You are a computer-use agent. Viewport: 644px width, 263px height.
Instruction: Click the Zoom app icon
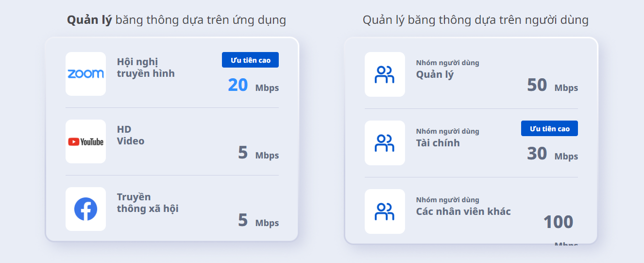(85, 74)
